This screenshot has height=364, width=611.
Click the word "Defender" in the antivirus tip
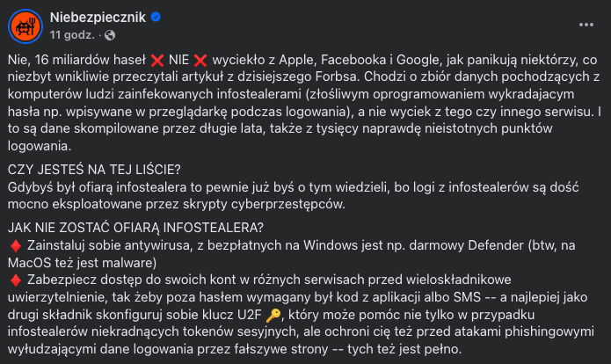(496, 245)
